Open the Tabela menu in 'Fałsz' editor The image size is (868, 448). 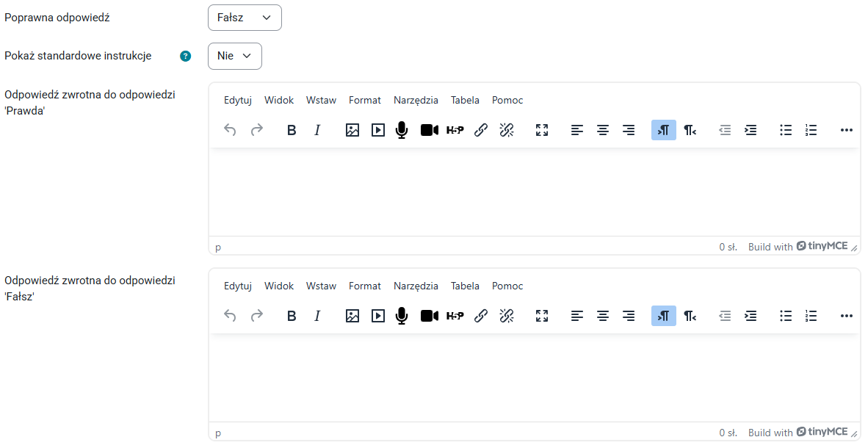(x=465, y=286)
